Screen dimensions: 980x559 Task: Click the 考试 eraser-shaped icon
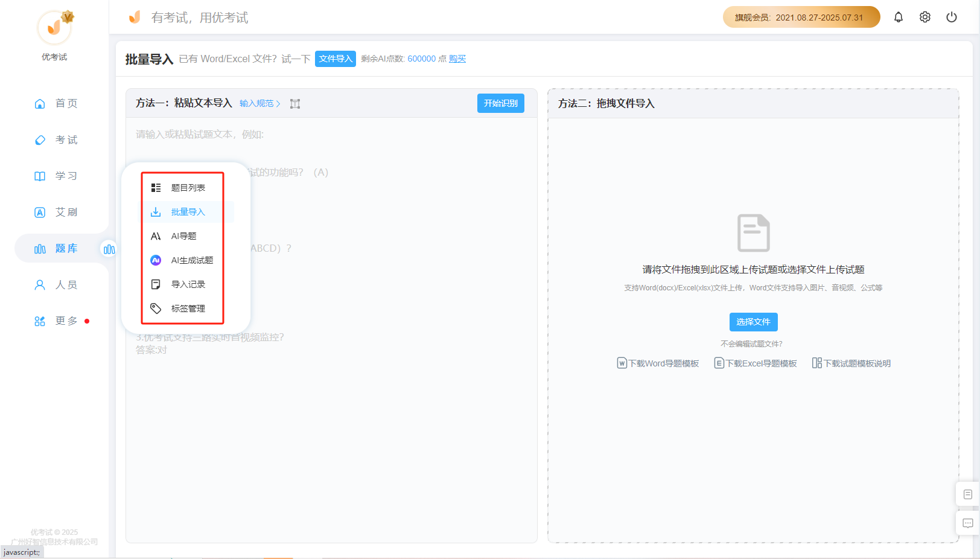click(40, 140)
